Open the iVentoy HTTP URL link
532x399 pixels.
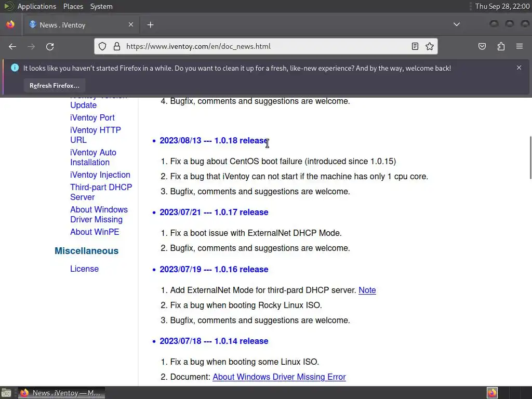click(96, 135)
